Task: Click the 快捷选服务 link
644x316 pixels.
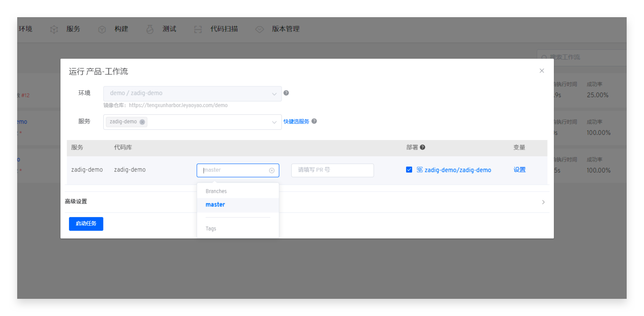Action: (296, 122)
